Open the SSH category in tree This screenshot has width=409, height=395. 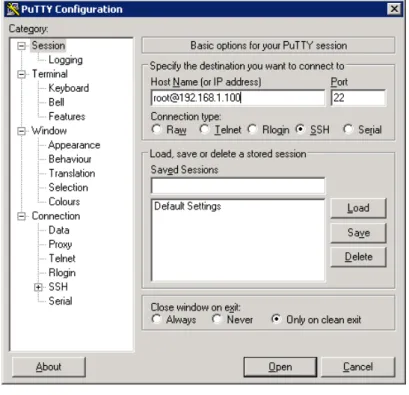[58, 287]
